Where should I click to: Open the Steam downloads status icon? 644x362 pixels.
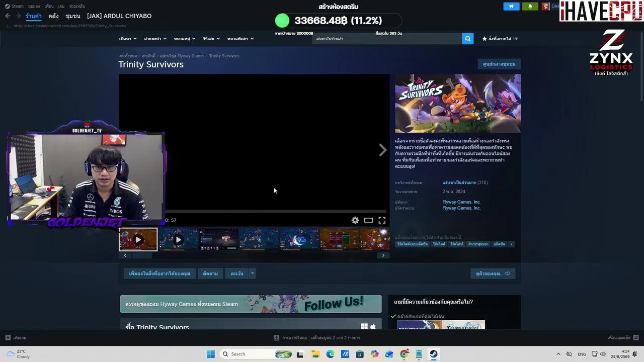click(276, 338)
